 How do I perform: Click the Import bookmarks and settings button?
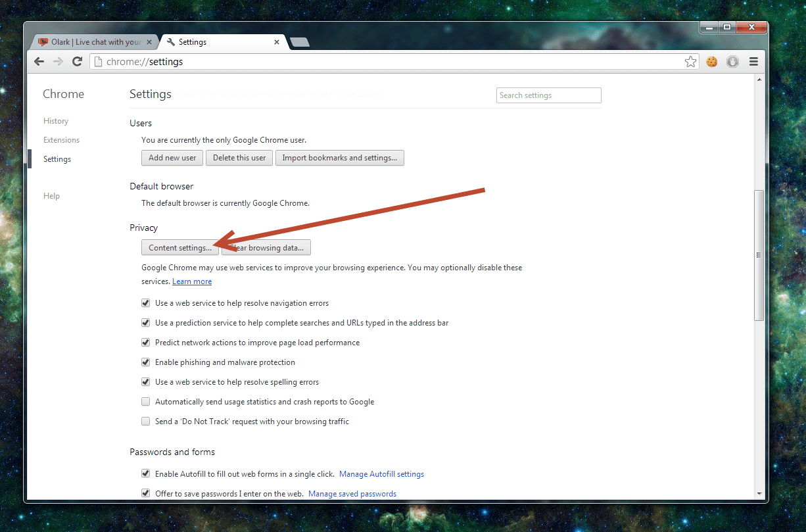coord(339,158)
